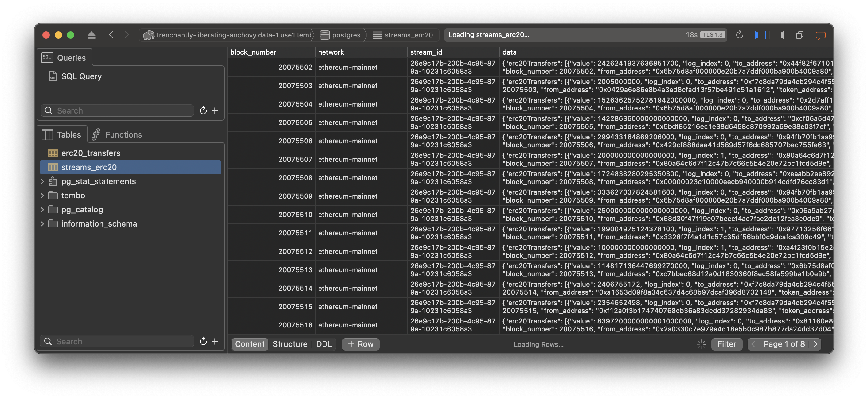Select the Structure tab
Image resolution: width=868 pixels, height=399 pixels.
[290, 344]
